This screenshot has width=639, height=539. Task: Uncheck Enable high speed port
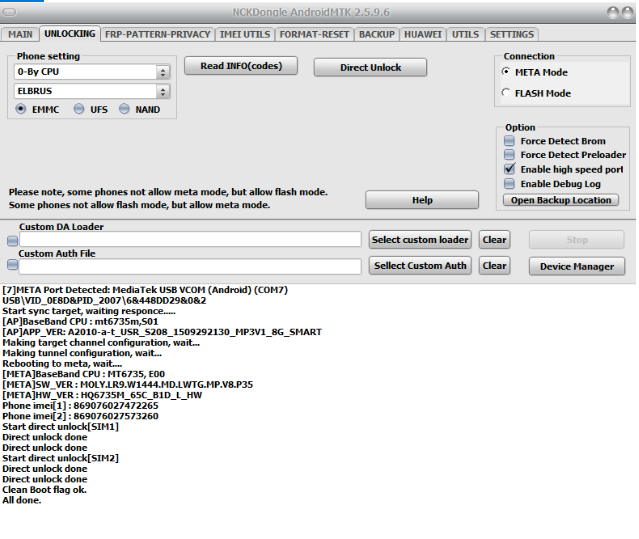click(509, 169)
